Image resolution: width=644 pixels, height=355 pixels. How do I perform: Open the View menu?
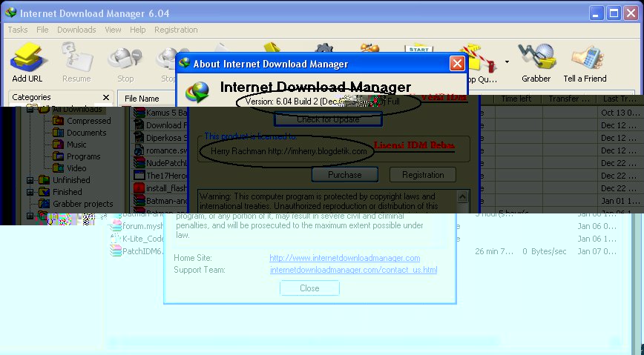click(x=113, y=30)
